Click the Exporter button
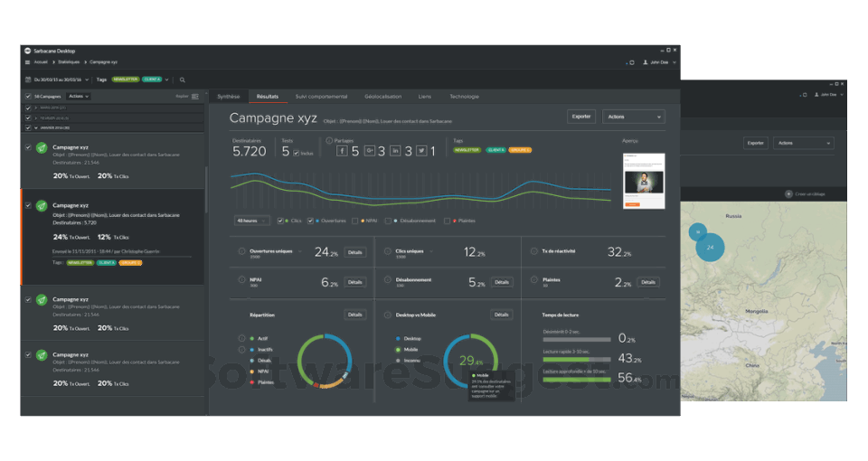The height and width of the screenshot is (461, 868). coord(581,117)
